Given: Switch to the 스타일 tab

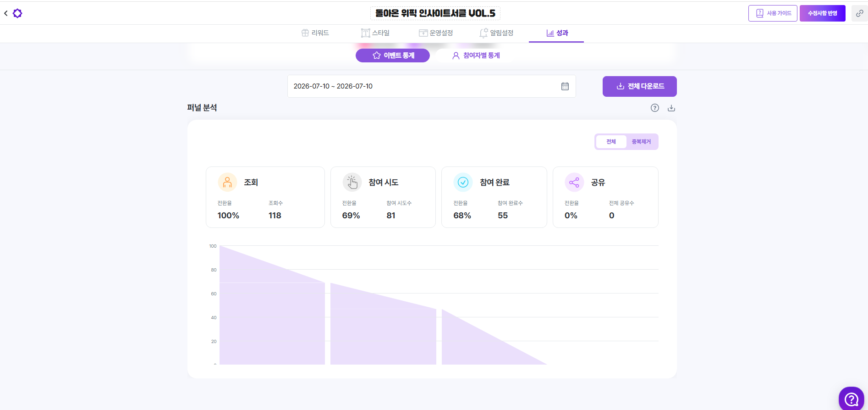Looking at the screenshot, I should point(375,33).
